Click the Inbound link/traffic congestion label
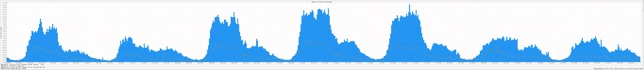This screenshot has height=70, width=644. (x=14, y=66)
